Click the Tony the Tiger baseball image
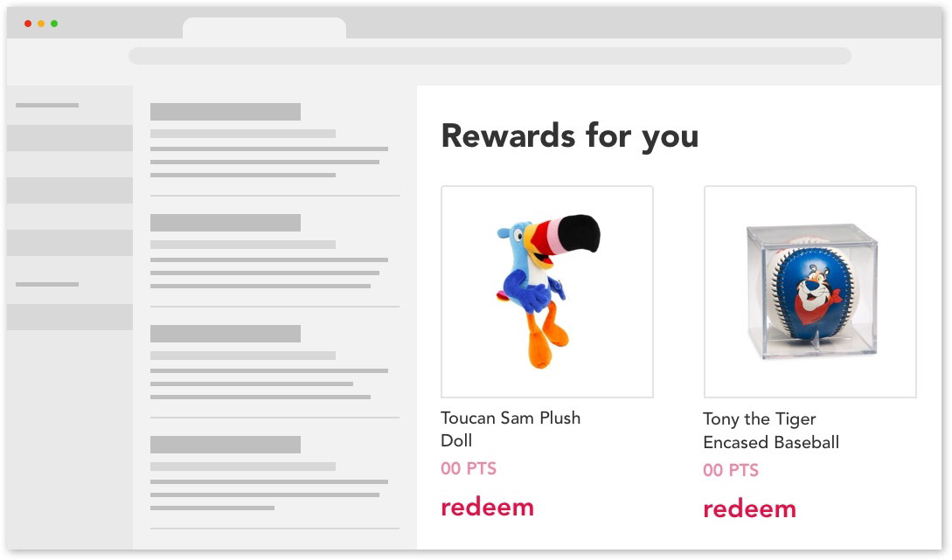The height and width of the screenshot is (560, 952). point(810,292)
